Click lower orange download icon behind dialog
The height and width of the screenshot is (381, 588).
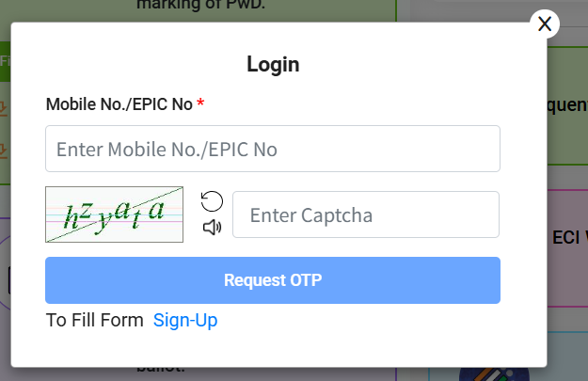[x=4, y=151]
